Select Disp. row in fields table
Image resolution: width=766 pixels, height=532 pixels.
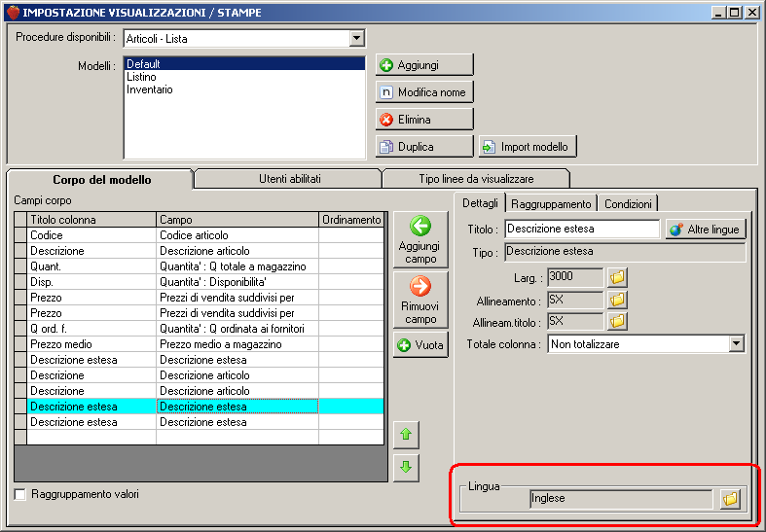(x=91, y=282)
